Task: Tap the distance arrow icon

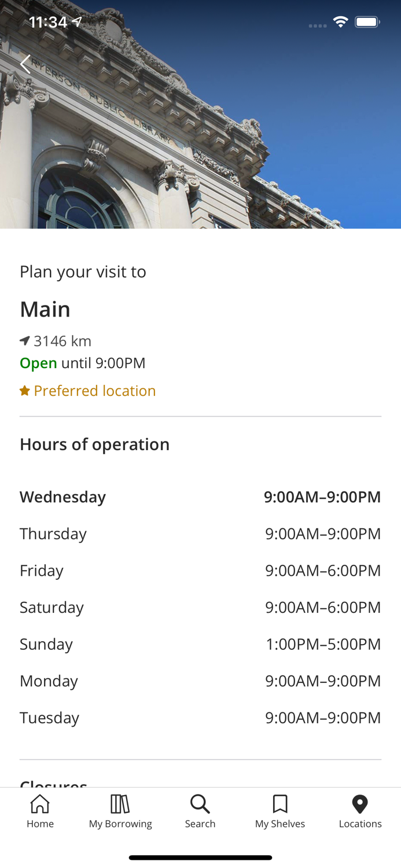Action: (25, 341)
